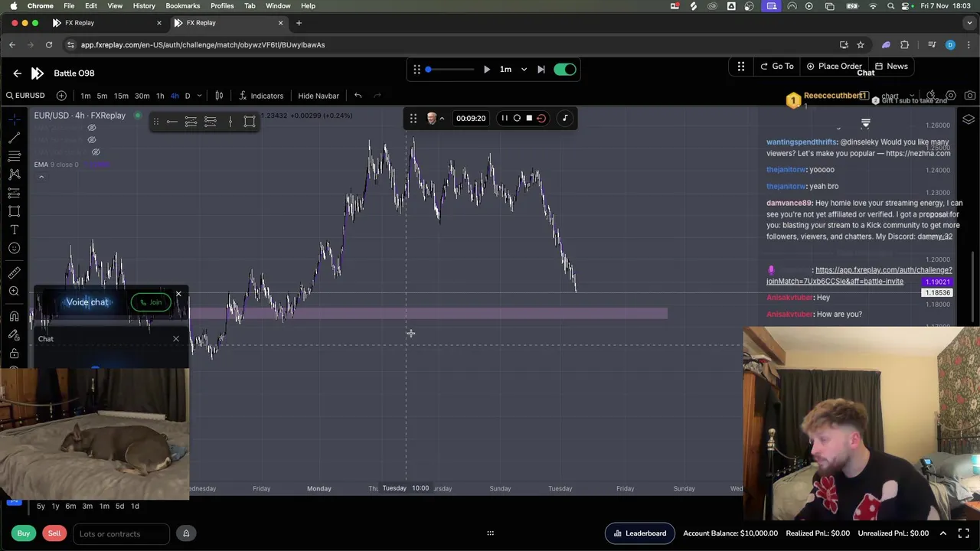Select the rectangle shape tool in sidebar
Screen dimensions: 980x551
[14, 210]
